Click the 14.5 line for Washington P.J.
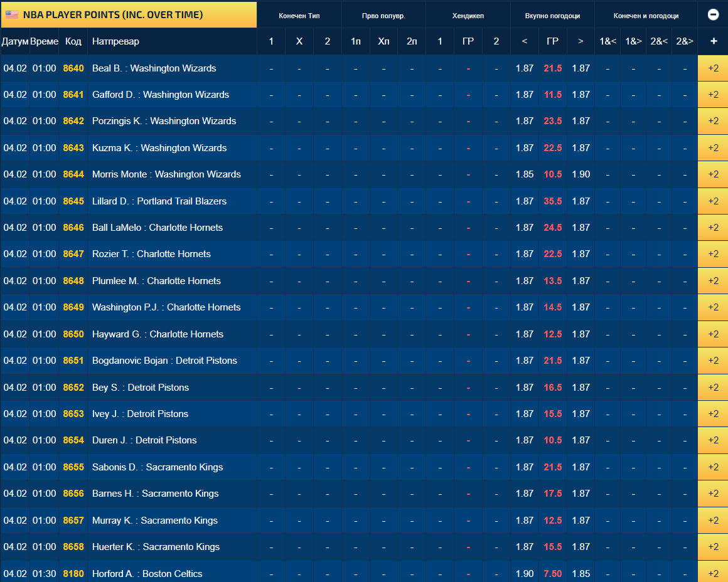The width and height of the screenshot is (728, 582). tap(552, 308)
